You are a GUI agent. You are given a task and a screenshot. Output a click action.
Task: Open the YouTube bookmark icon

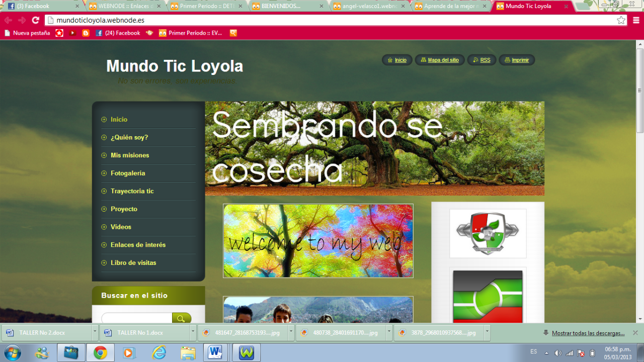[x=73, y=33]
